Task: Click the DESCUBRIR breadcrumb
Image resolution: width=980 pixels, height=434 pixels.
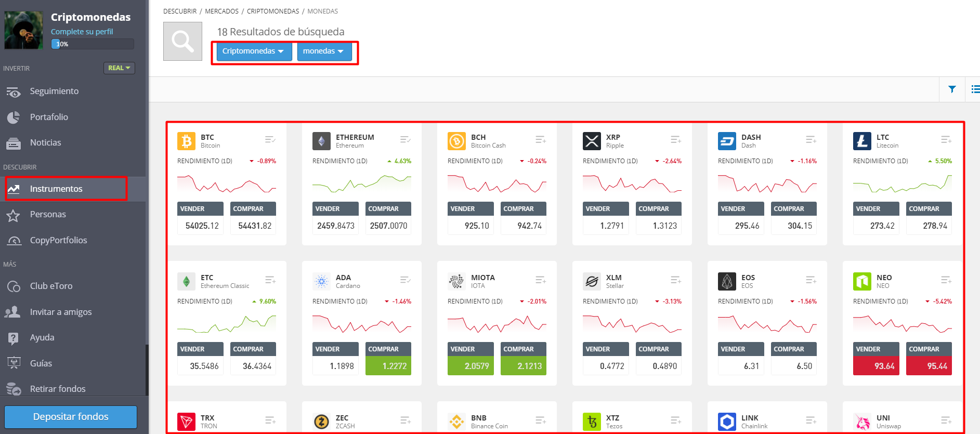Action: [180, 11]
